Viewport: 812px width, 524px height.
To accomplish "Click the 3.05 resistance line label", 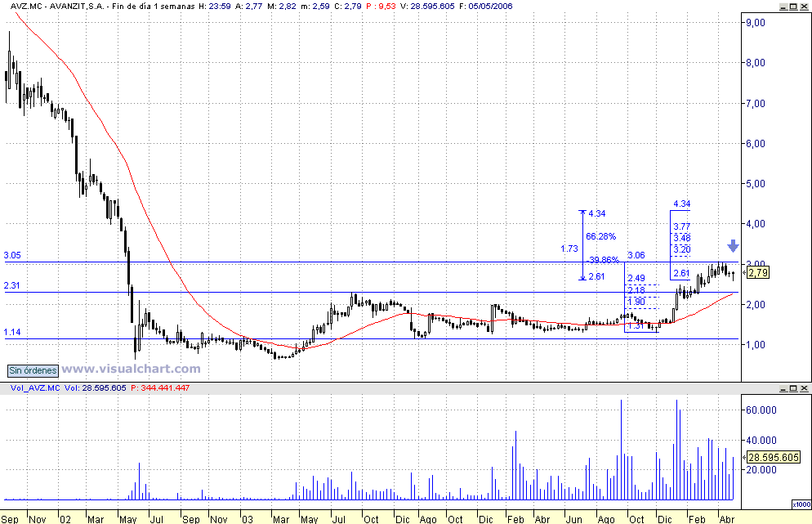I will 12,255.
